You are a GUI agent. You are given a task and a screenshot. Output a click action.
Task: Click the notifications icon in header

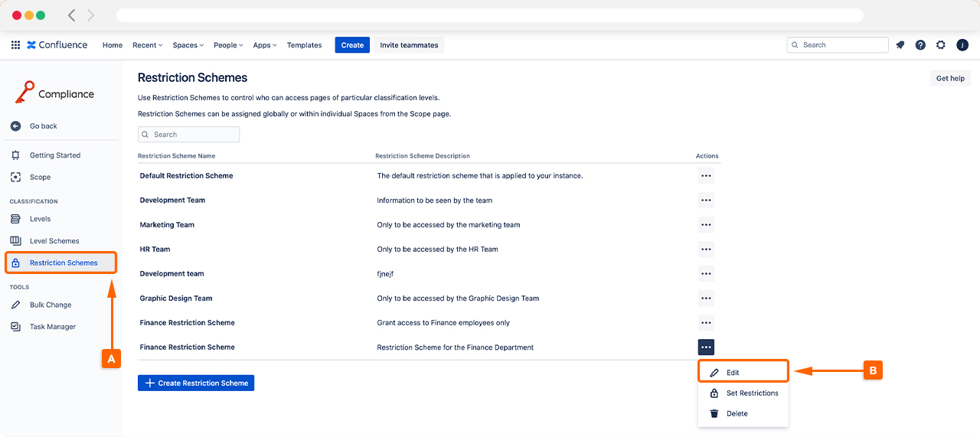click(900, 45)
